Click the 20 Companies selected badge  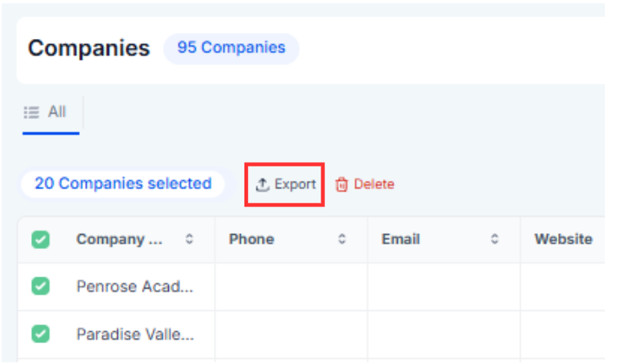coord(122,184)
